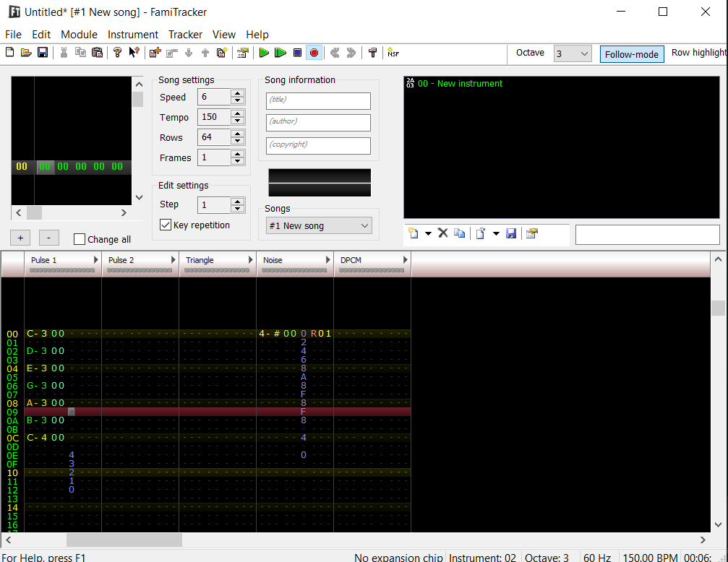The height and width of the screenshot is (562, 728).
Task: Open the Help menu
Action: [257, 35]
